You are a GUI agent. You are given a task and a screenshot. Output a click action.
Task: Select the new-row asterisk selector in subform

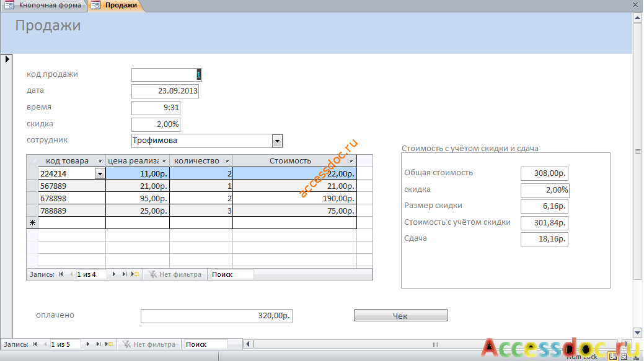(x=32, y=223)
